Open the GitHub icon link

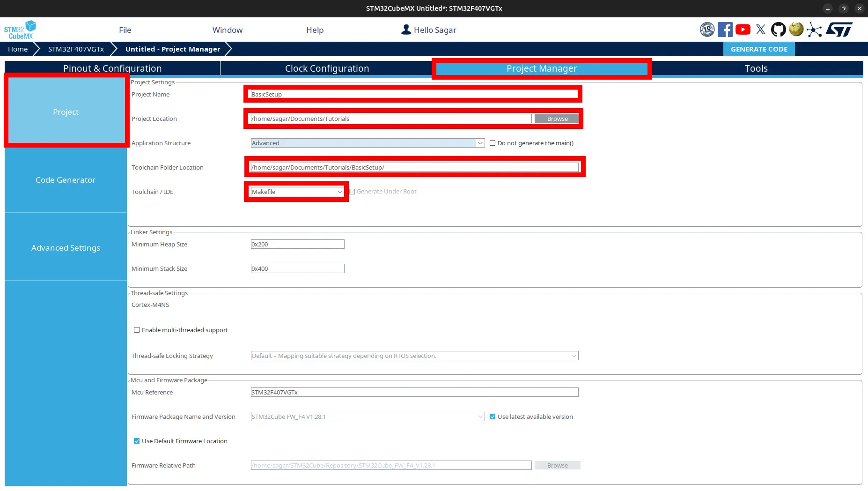[x=778, y=30]
